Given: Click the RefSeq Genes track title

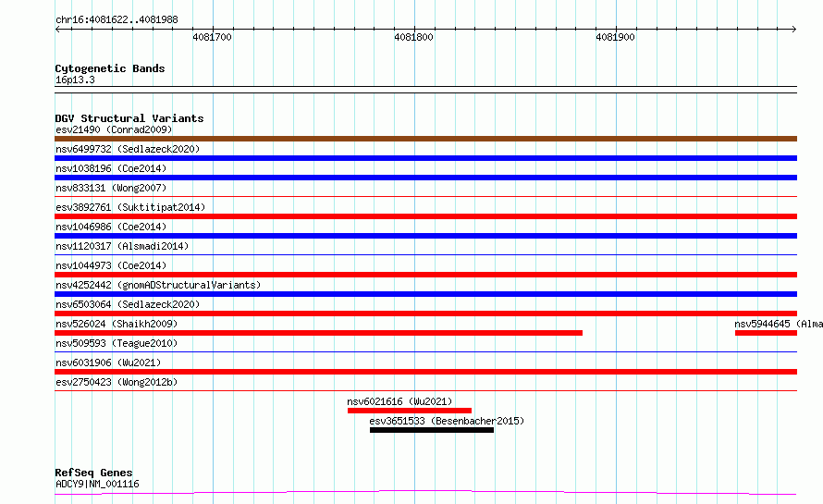Looking at the screenshot, I should click(x=93, y=473).
